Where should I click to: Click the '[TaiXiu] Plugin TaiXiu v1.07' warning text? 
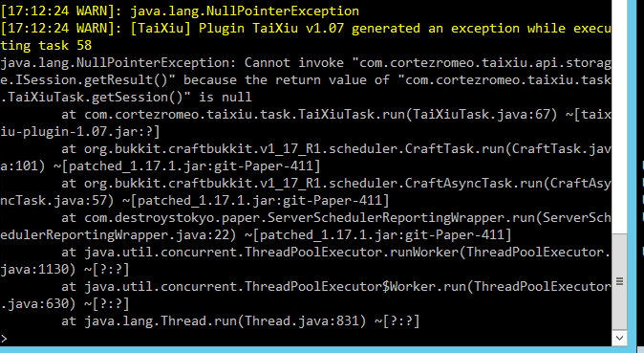point(237,29)
